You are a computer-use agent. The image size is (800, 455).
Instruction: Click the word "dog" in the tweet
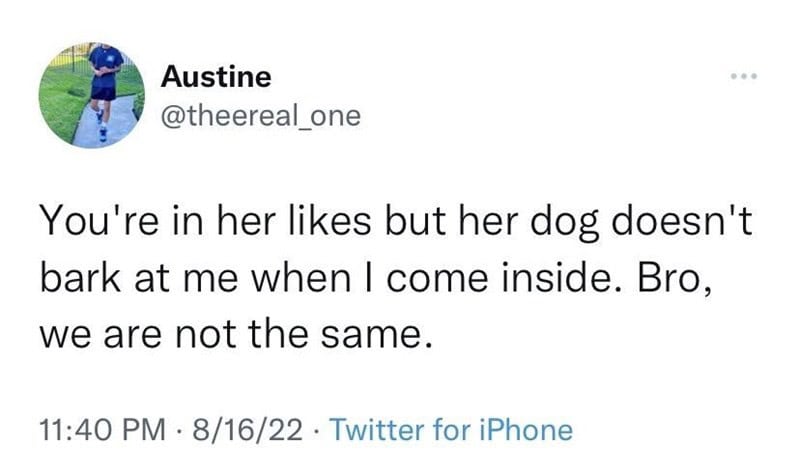point(564,223)
